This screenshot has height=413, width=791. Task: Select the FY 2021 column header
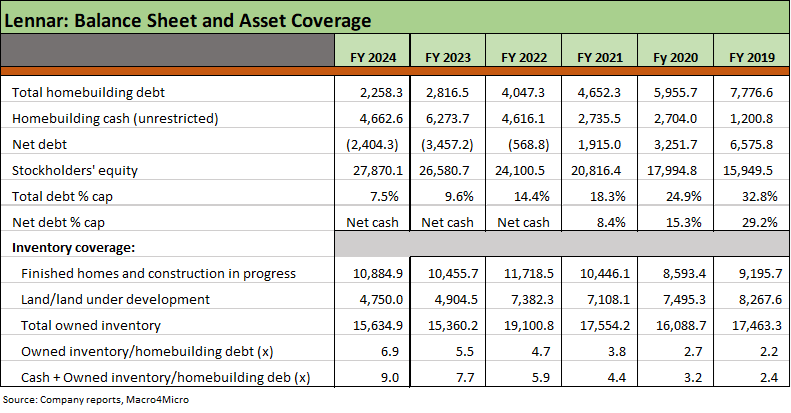click(600, 57)
